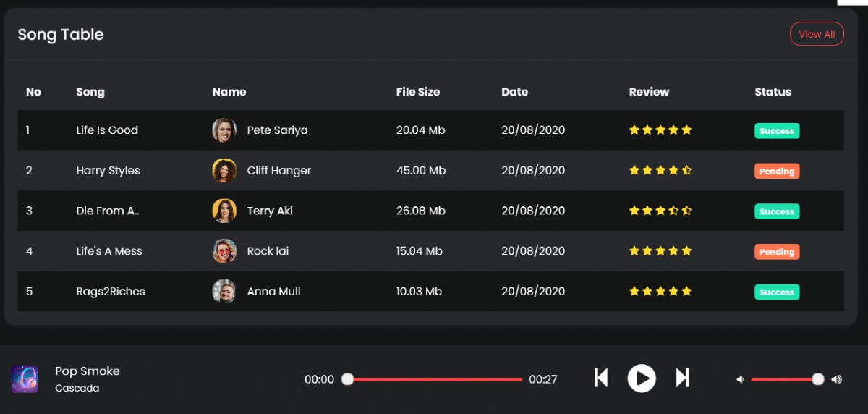Click the star rating for Die From A..
Image resolution: width=868 pixels, height=414 pixels.
point(660,211)
